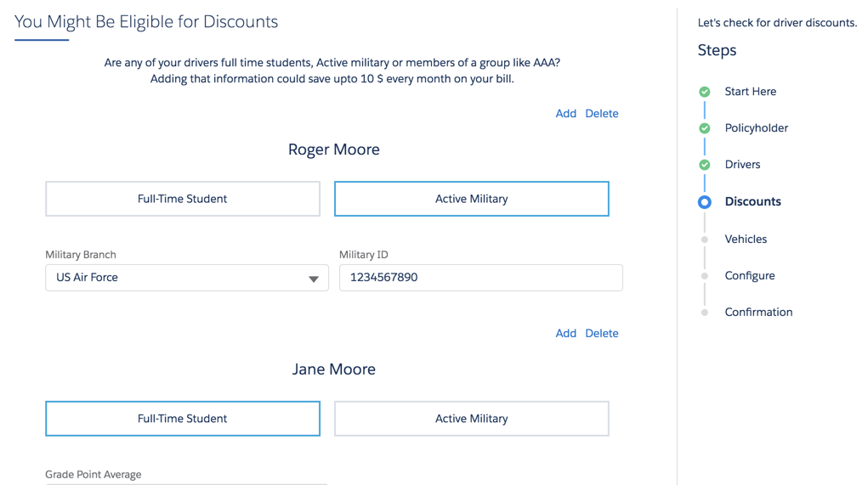868x485 pixels.
Task: Toggle Full-Time Student for Jane Moore
Action: [183, 419]
